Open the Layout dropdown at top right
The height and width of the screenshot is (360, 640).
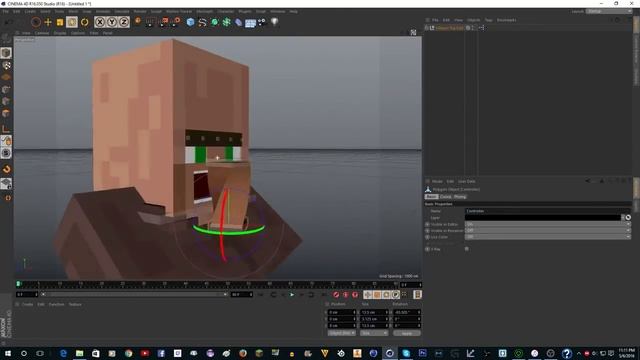(609, 11)
